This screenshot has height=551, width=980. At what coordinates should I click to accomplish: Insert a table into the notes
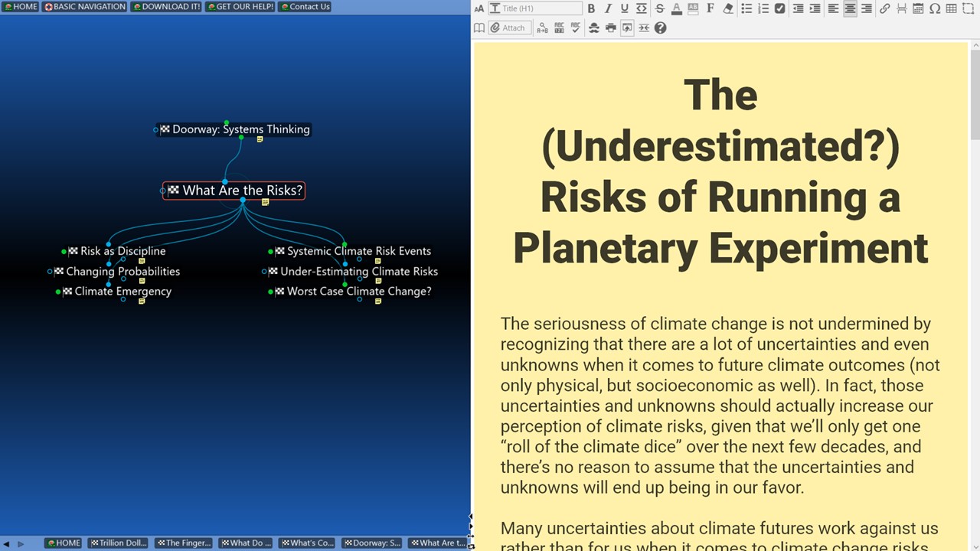pos(951,8)
